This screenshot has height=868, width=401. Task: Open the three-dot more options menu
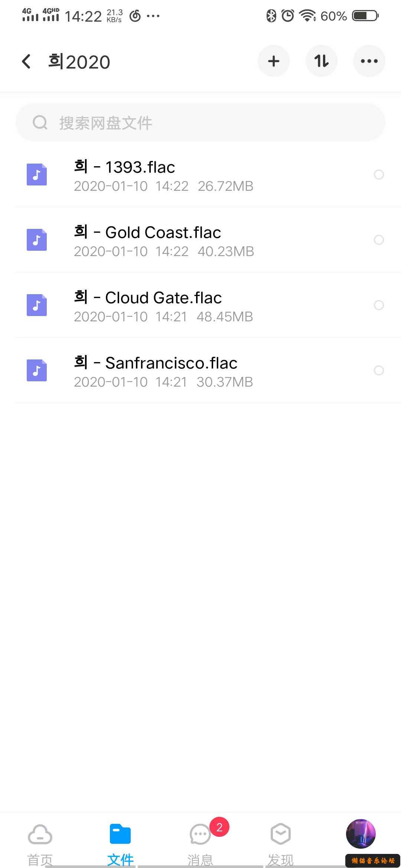[x=369, y=61]
